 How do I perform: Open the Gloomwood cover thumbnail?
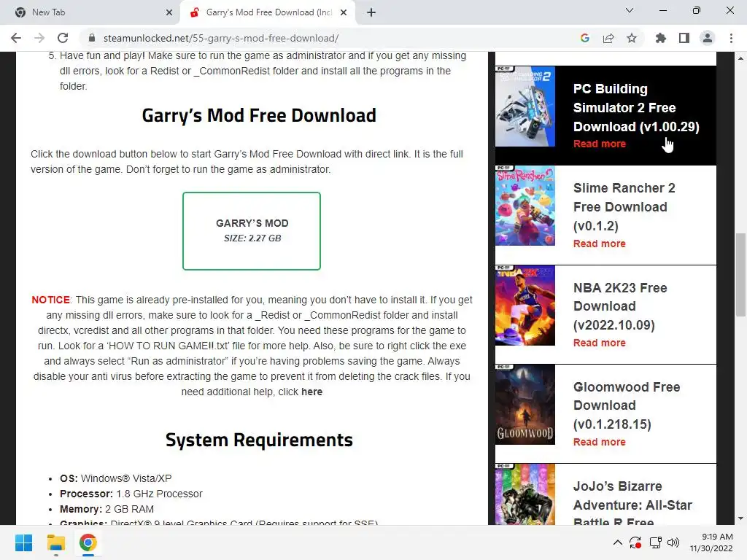[x=525, y=405]
